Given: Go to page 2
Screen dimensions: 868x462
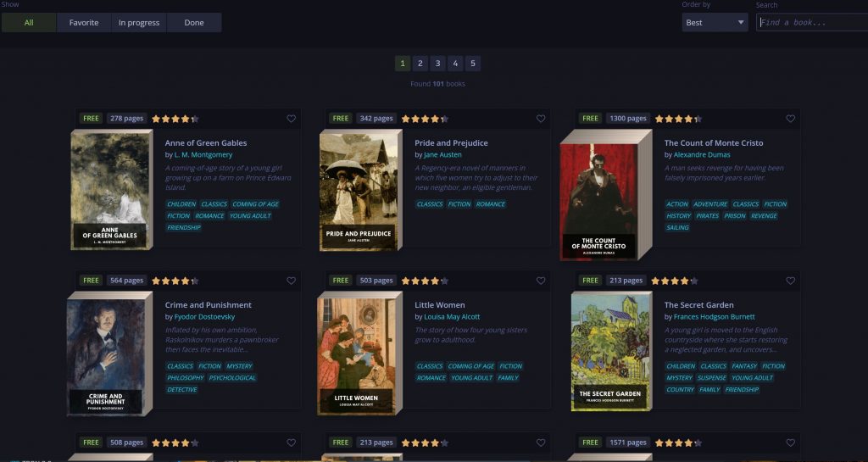Looking at the screenshot, I should [x=420, y=63].
